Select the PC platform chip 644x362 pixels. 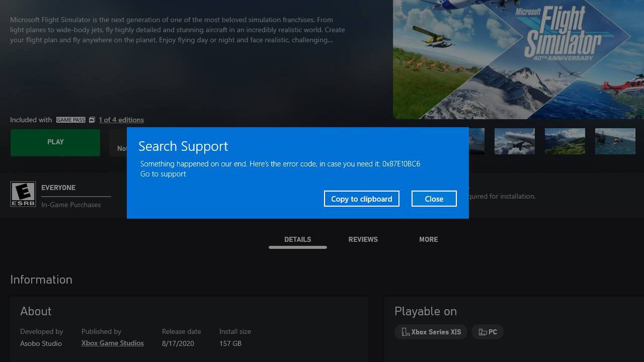tap(488, 332)
